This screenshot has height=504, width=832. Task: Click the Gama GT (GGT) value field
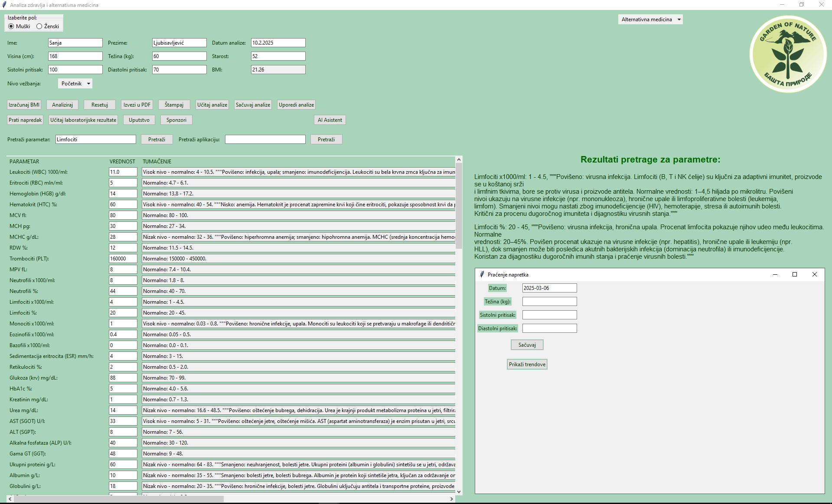(123, 454)
